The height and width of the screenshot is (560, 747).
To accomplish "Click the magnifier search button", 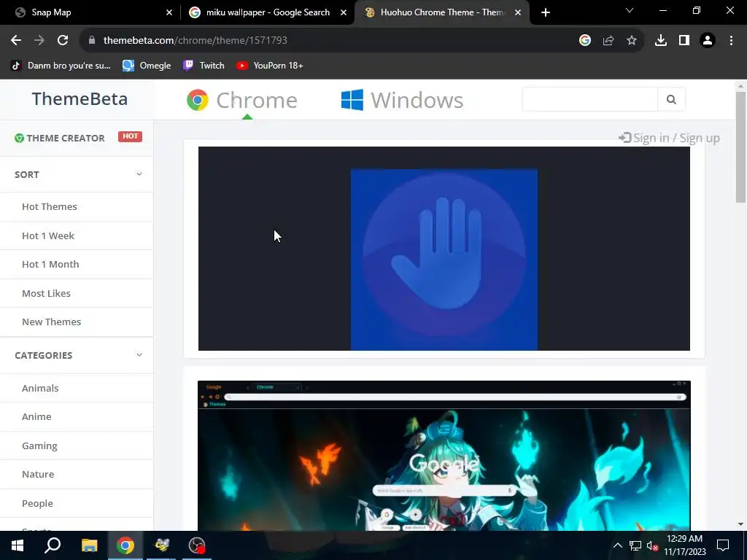I will click(671, 99).
